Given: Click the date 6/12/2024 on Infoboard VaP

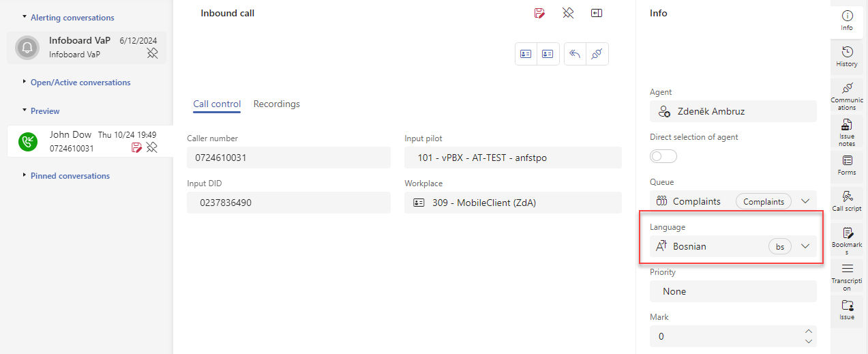Looking at the screenshot, I should pyautogui.click(x=139, y=41).
